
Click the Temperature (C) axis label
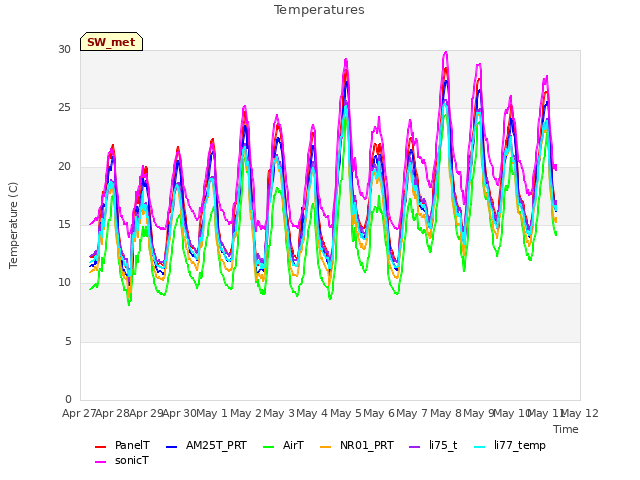coord(13,225)
